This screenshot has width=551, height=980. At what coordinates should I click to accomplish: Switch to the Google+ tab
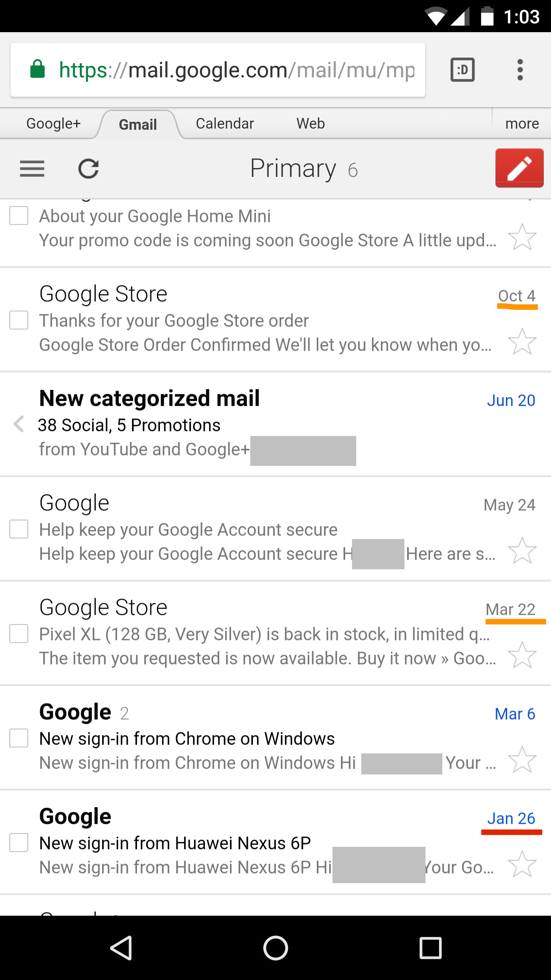coord(54,124)
